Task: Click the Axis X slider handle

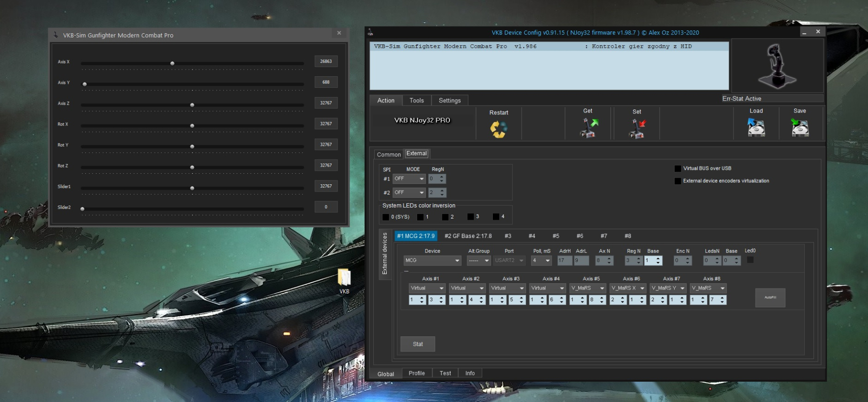Action: tap(172, 63)
